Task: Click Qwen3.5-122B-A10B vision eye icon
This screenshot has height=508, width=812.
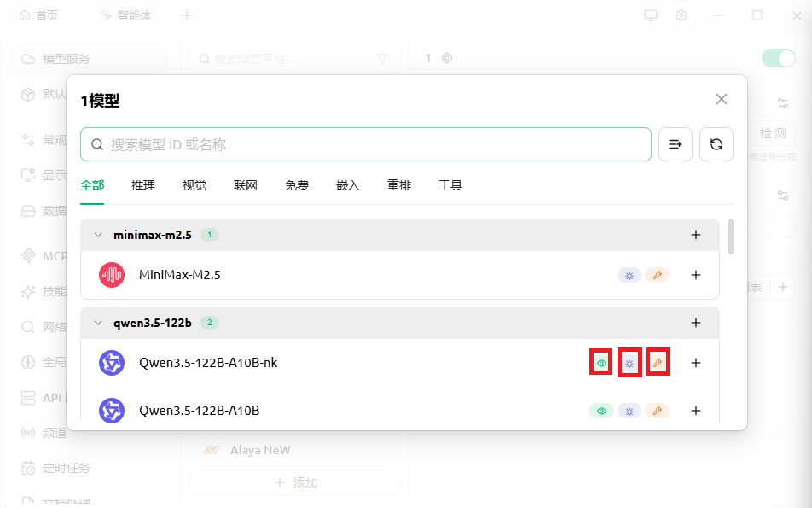Action: click(602, 411)
